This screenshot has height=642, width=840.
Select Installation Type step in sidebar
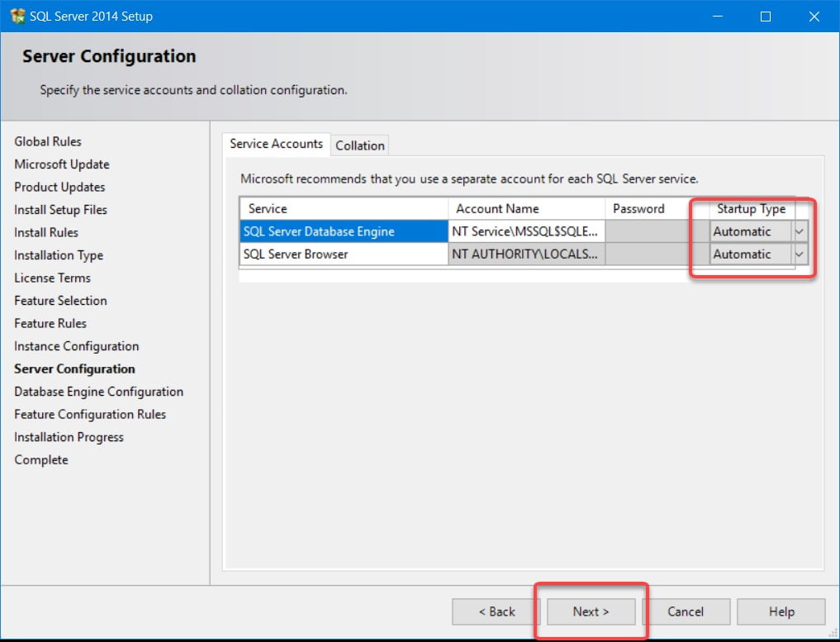pyautogui.click(x=59, y=255)
